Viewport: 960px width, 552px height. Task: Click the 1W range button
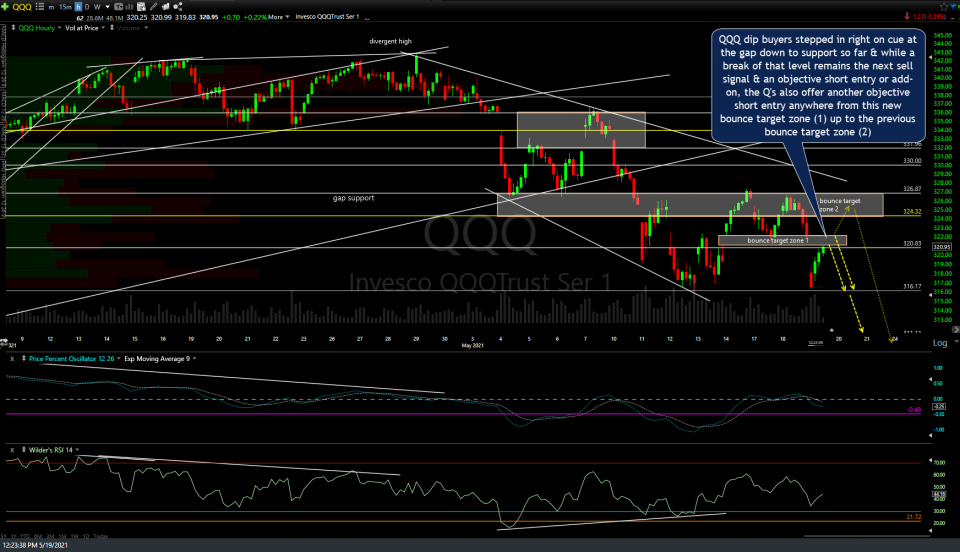tap(75, 537)
